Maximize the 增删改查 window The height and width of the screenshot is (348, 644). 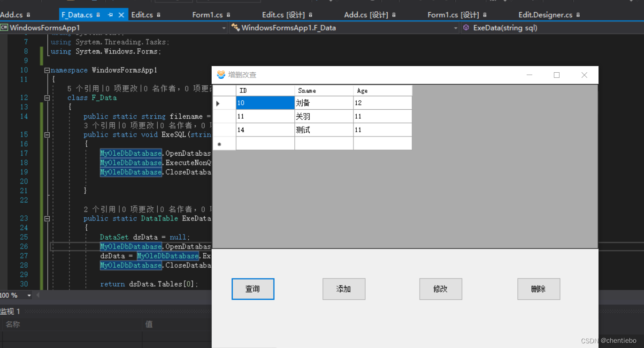click(557, 75)
